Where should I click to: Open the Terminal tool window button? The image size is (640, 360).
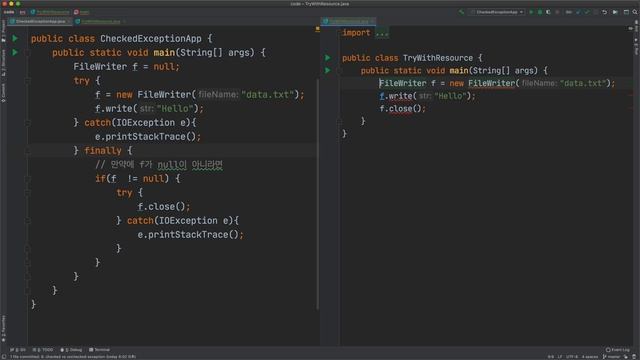click(x=99, y=350)
